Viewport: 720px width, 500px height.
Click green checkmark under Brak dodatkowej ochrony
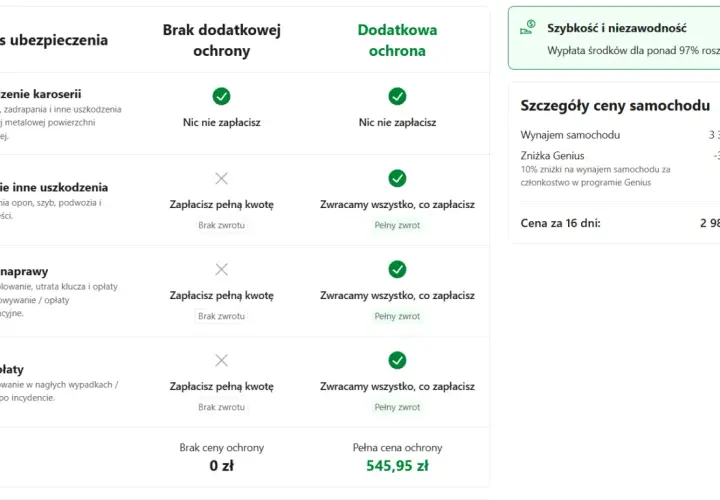[221, 96]
